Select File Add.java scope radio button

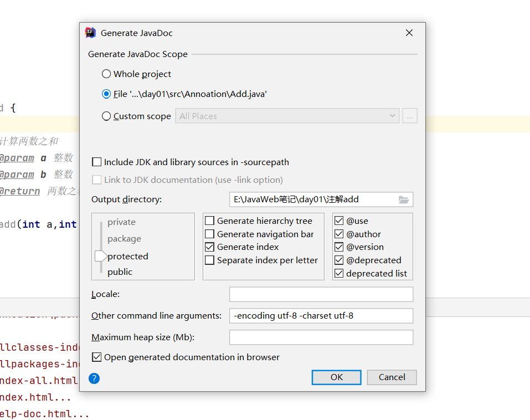tap(106, 94)
